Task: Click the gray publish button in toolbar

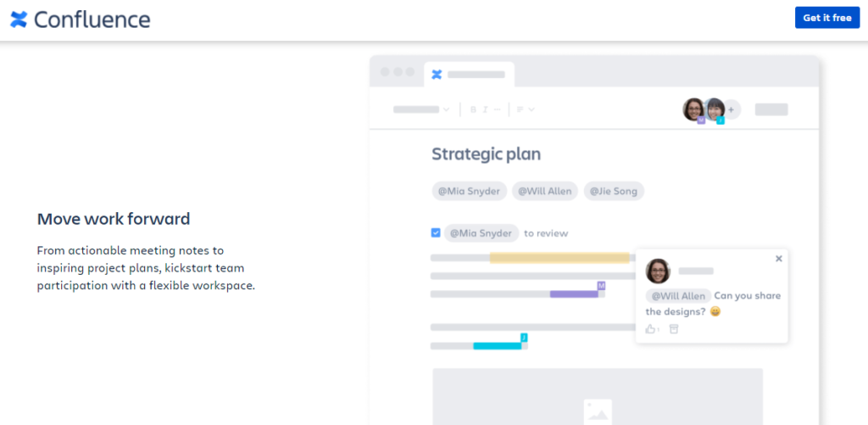Action: pyautogui.click(x=771, y=109)
